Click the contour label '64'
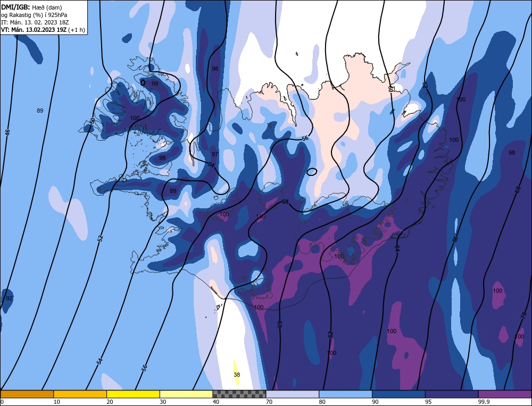532x406 pixels. [x=397, y=248]
